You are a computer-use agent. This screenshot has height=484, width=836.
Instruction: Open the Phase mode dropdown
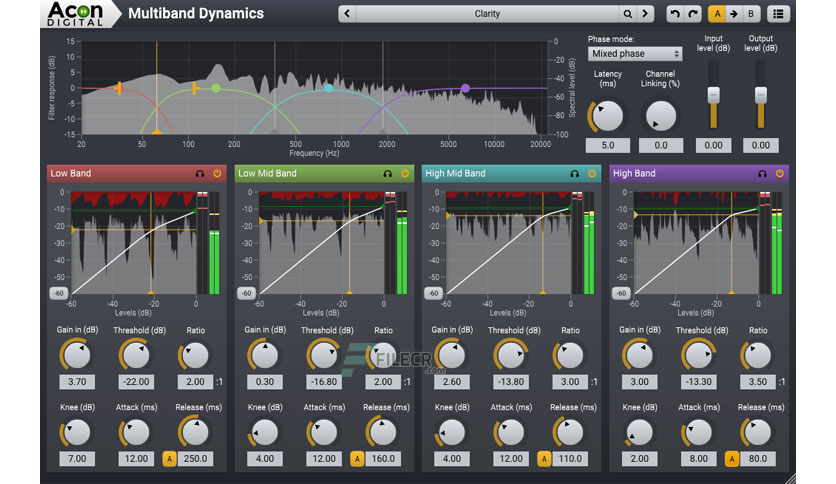tap(635, 54)
